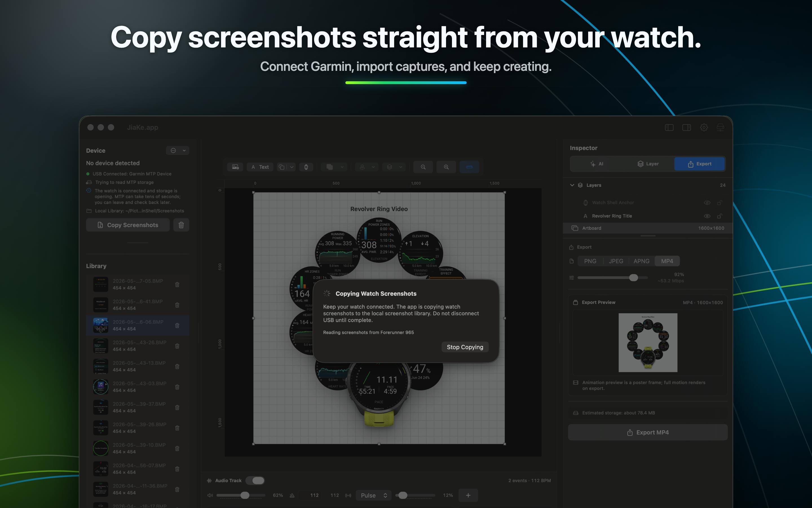This screenshot has width=812, height=508.
Task: Select the 2026-05-...7-05.BMP thumbnail
Action: coord(101,284)
